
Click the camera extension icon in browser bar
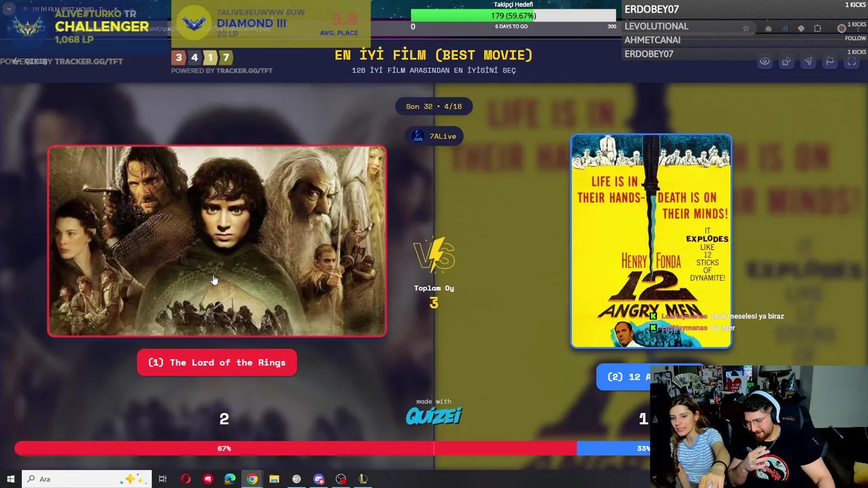click(768, 28)
